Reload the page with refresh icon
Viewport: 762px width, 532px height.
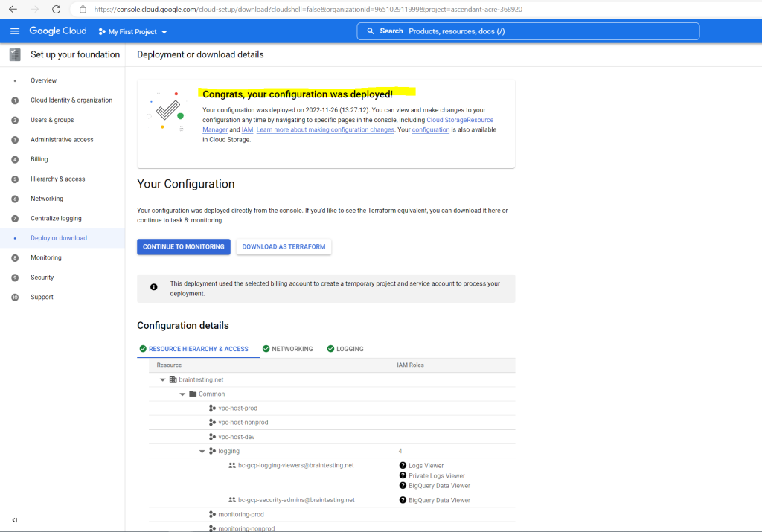(57, 9)
